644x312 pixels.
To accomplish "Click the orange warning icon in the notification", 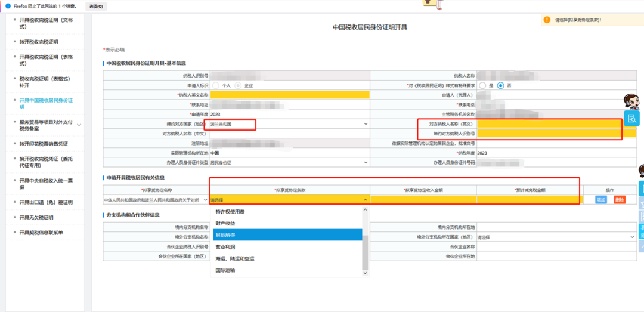I will 547,19.
